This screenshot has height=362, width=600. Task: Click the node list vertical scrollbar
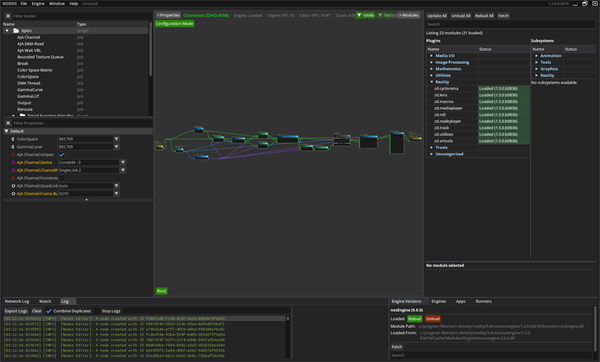(x=150, y=49)
